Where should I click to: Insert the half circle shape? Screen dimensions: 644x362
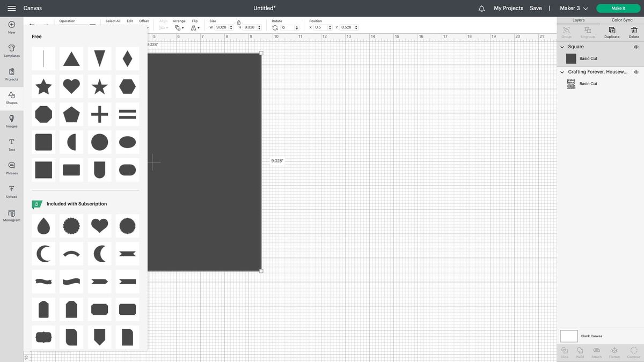71,142
